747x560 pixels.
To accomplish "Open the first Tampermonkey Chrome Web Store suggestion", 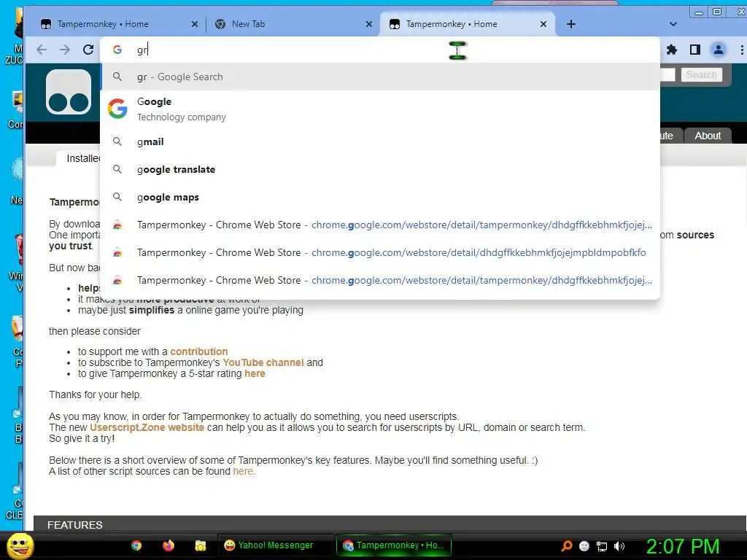I will click(x=380, y=225).
